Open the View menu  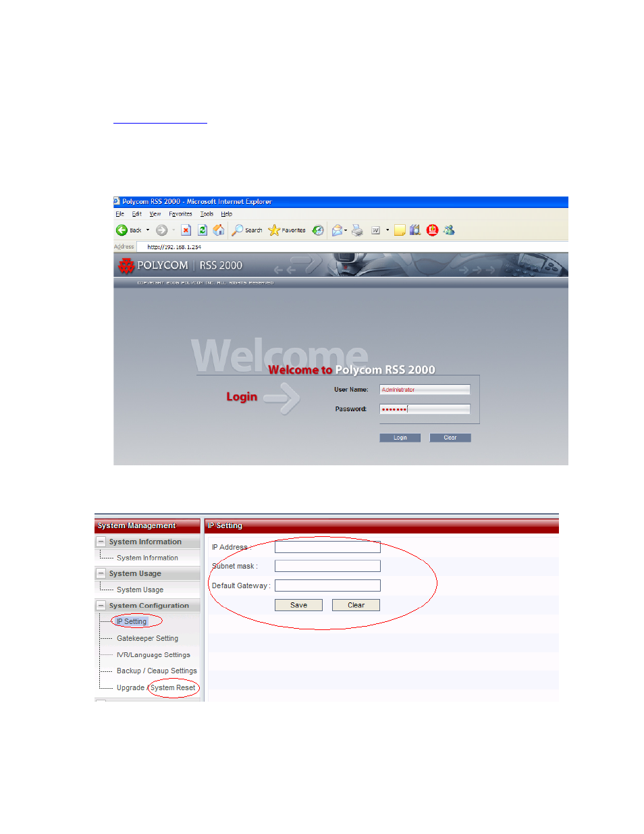coord(155,214)
